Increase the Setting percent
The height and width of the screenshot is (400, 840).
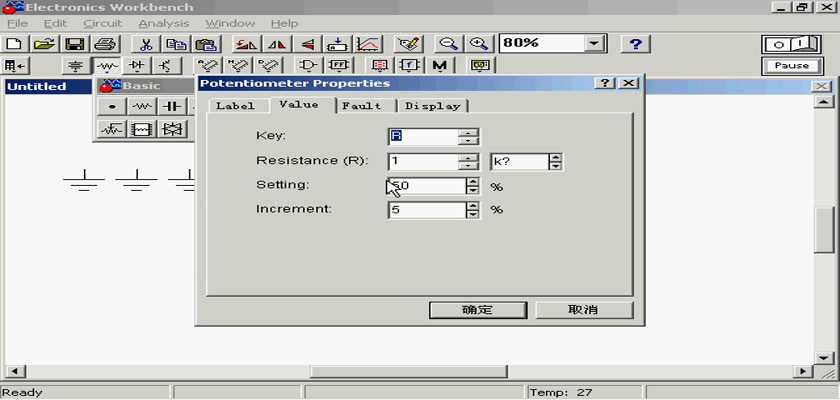tap(472, 182)
